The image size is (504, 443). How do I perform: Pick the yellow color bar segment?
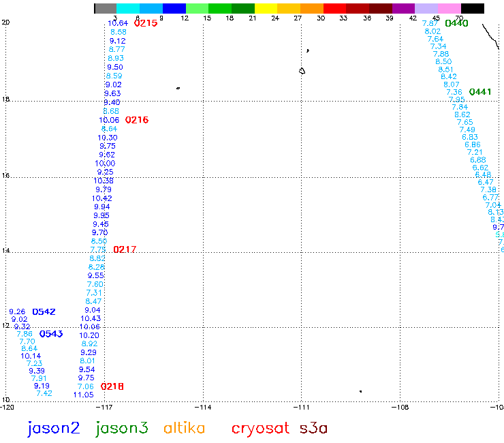[266, 8]
